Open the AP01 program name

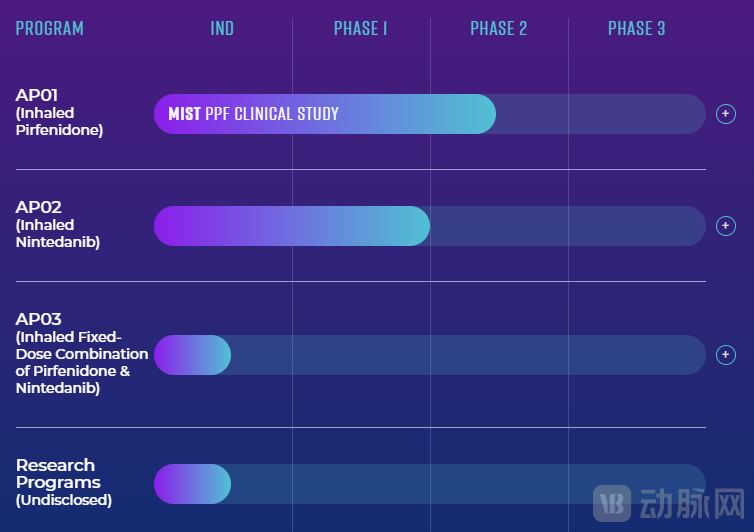[37, 96]
